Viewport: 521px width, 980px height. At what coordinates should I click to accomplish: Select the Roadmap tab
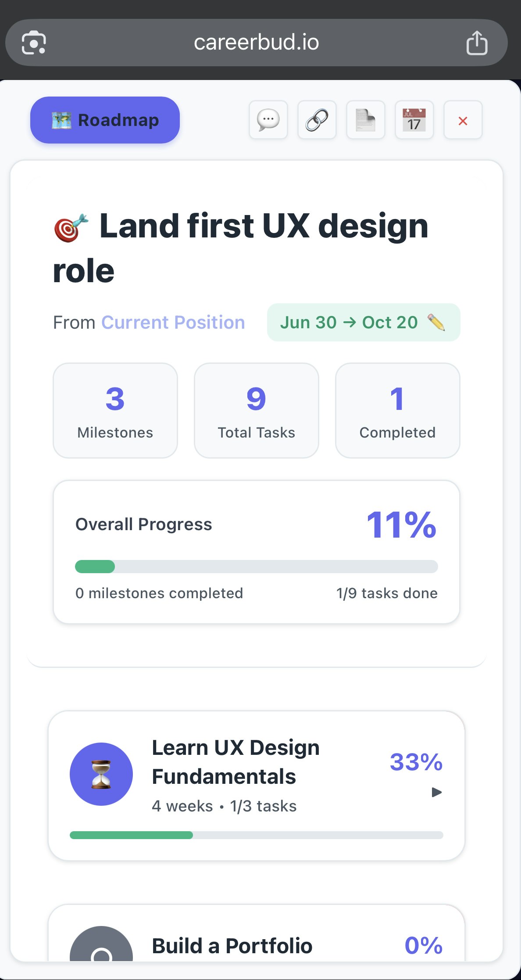click(x=105, y=120)
